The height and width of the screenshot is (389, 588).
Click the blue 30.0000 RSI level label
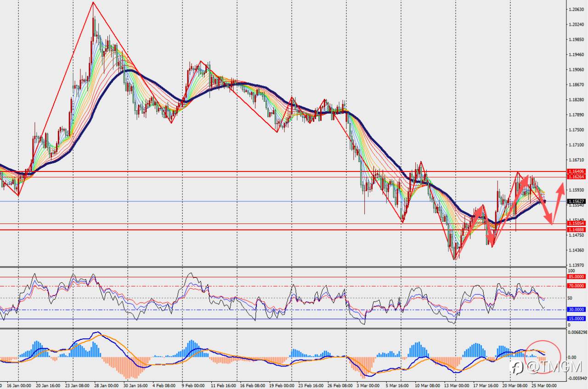pos(576,309)
